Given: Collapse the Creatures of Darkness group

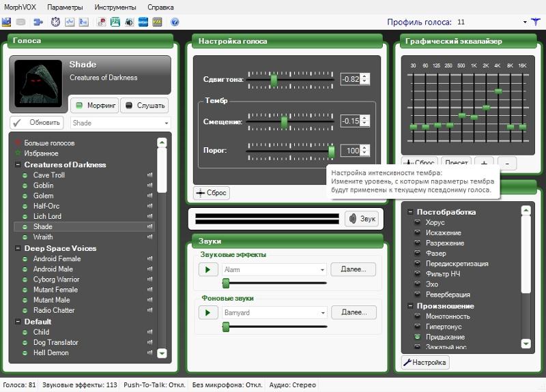Looking at the screenshot, I should coord(18,164).
